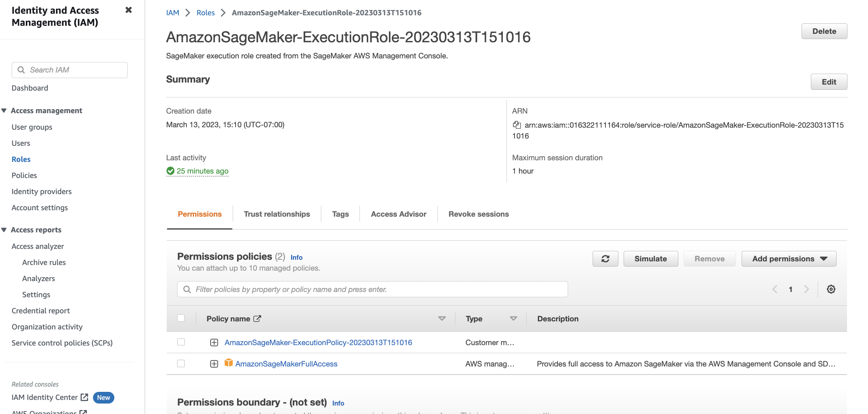Open access analyzer Settings in sidebar
Image resolution: width=868 pixels, height=414 pixels.
coord(36,294)
